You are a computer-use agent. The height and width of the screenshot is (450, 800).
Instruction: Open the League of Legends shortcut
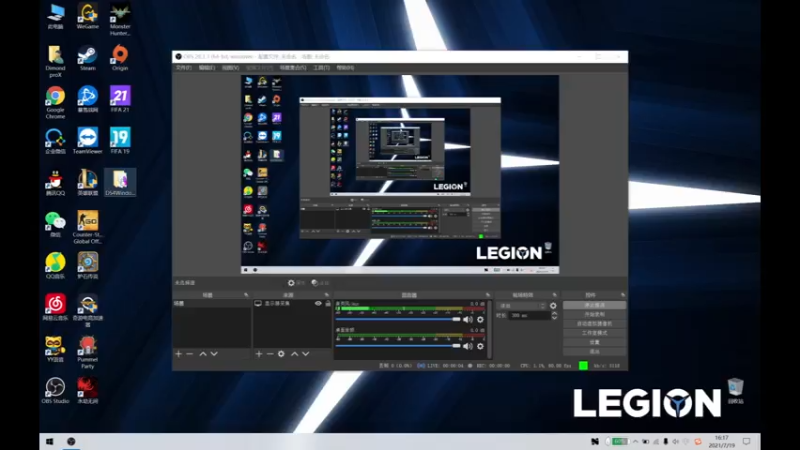(88, 183)
